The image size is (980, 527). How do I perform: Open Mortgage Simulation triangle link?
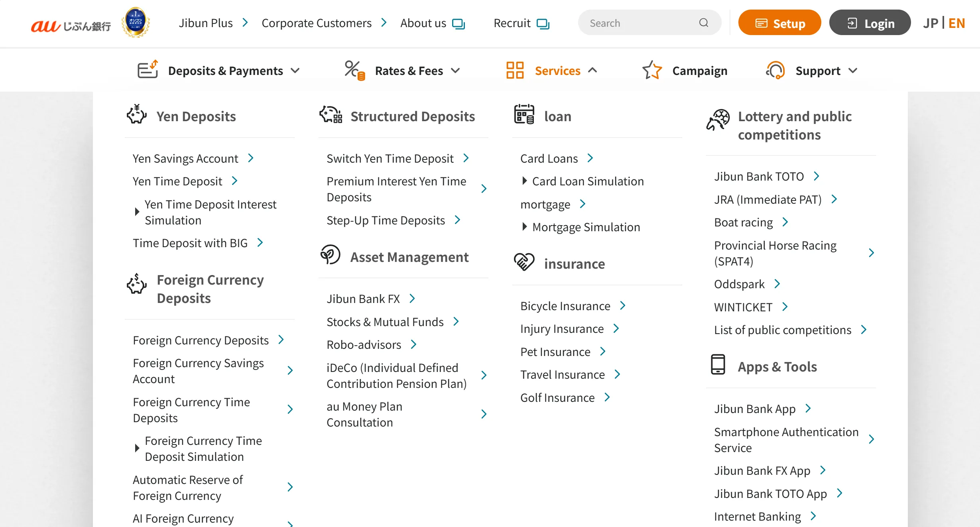(525, 226)
